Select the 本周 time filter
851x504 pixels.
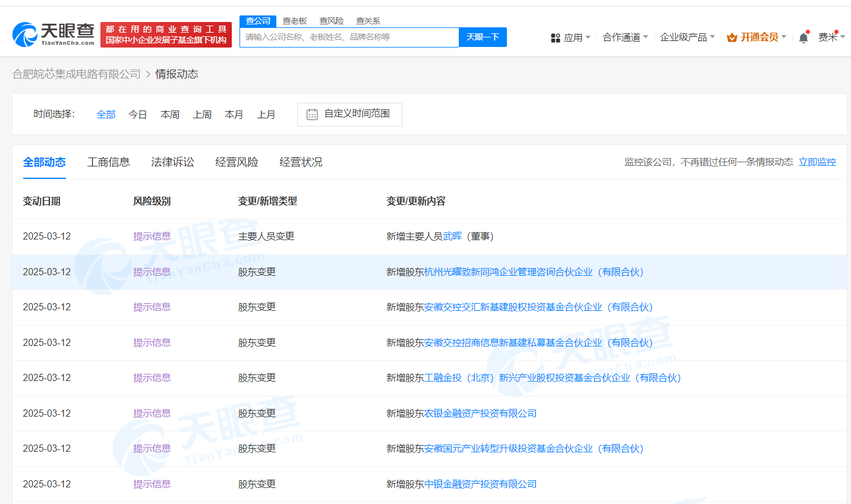[170, 114]
